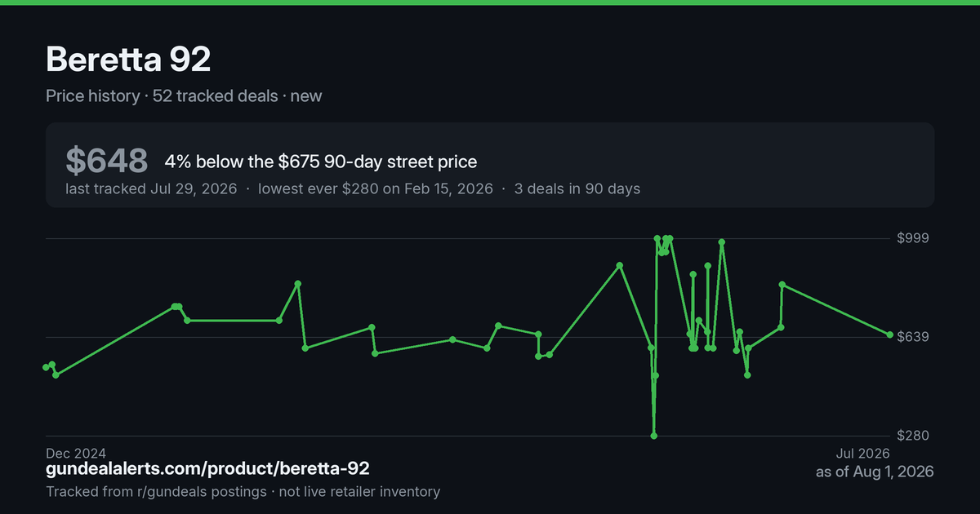Click the Jul 2026 date label

[862, 453]
